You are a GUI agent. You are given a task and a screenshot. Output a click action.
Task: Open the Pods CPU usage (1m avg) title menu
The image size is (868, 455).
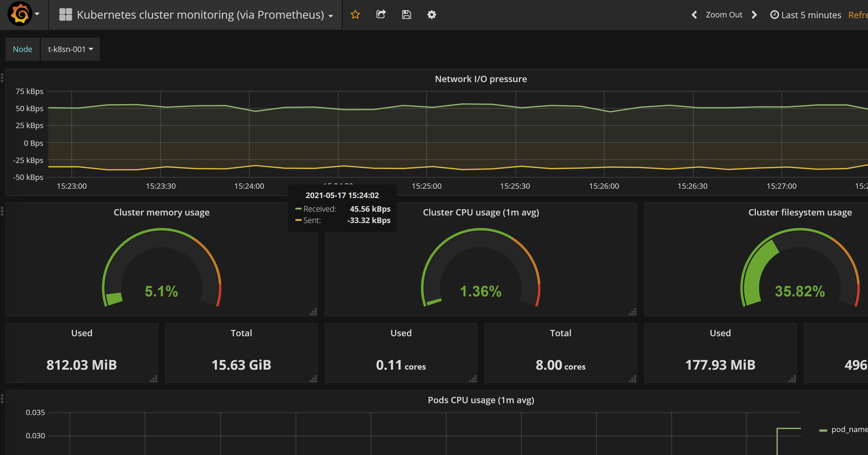tap(481, 400)
